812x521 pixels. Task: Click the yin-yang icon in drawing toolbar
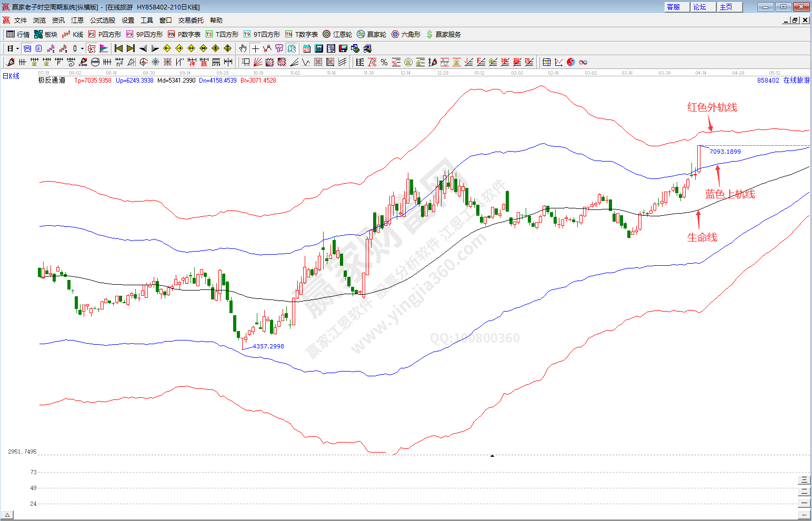pos(571,62)
